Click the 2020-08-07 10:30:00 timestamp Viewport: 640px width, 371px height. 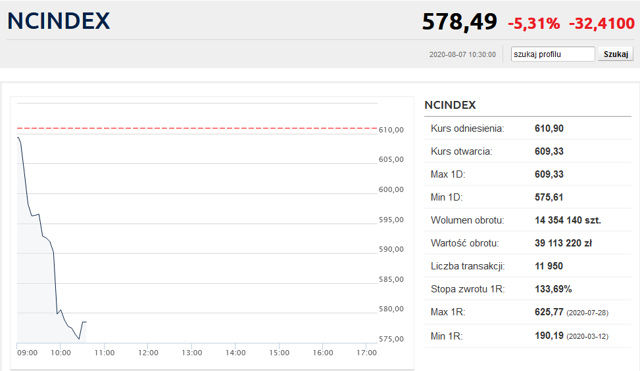(x=462, y=54)
